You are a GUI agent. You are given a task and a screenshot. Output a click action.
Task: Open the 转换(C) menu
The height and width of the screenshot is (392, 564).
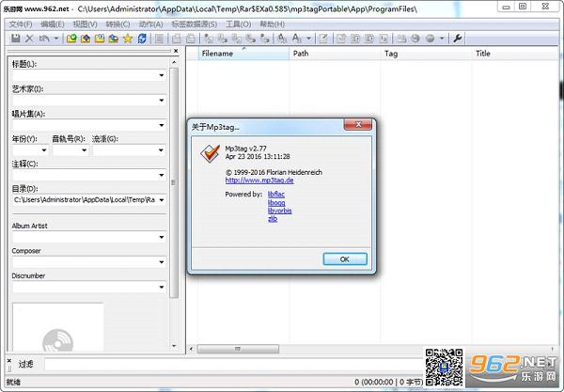(117, 24)
